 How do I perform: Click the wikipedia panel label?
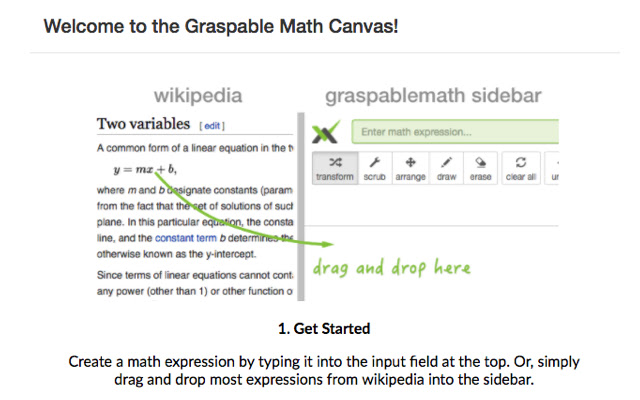click(x=197, y=96)
